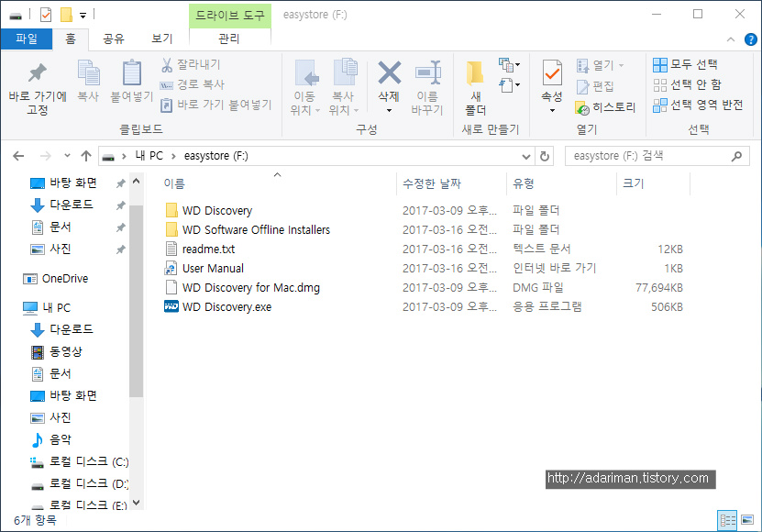Screen dimensions: 762x532
Task: Click Properties (속성) checkmark icon
Action: pos(552,73)
